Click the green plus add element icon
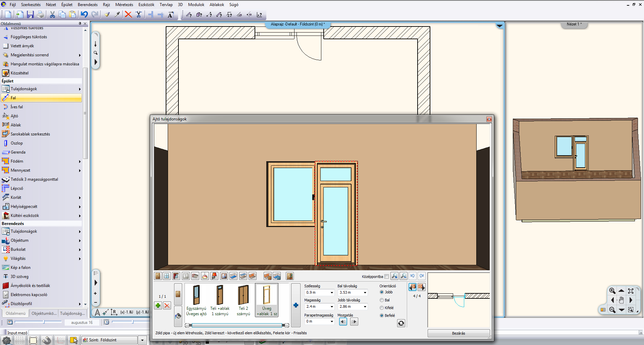 pyautogui.click(x=158, y=305)
